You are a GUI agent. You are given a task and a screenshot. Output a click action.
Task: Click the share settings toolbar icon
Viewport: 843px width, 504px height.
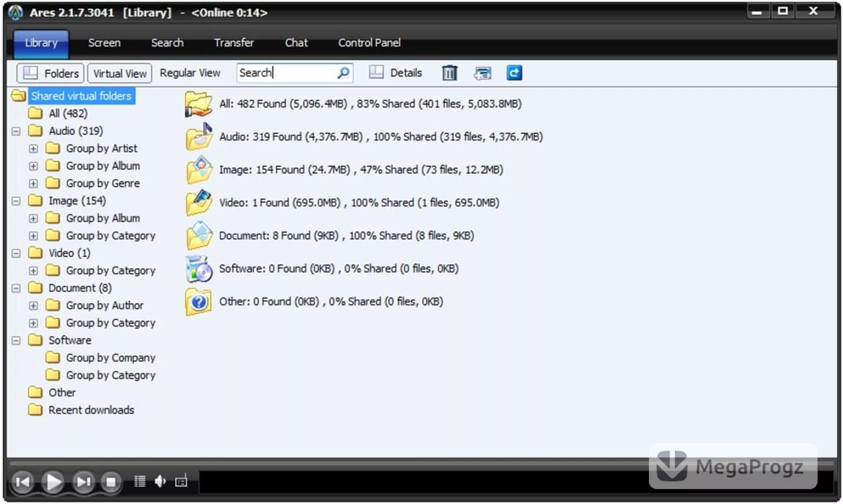click(x=483, y=73)
